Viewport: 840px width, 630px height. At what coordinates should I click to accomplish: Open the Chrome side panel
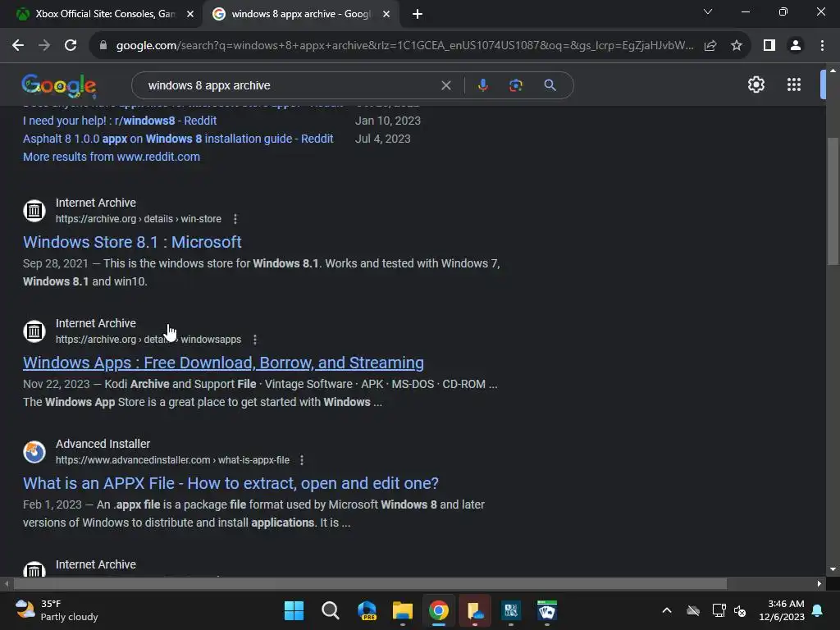coord(769,46)
